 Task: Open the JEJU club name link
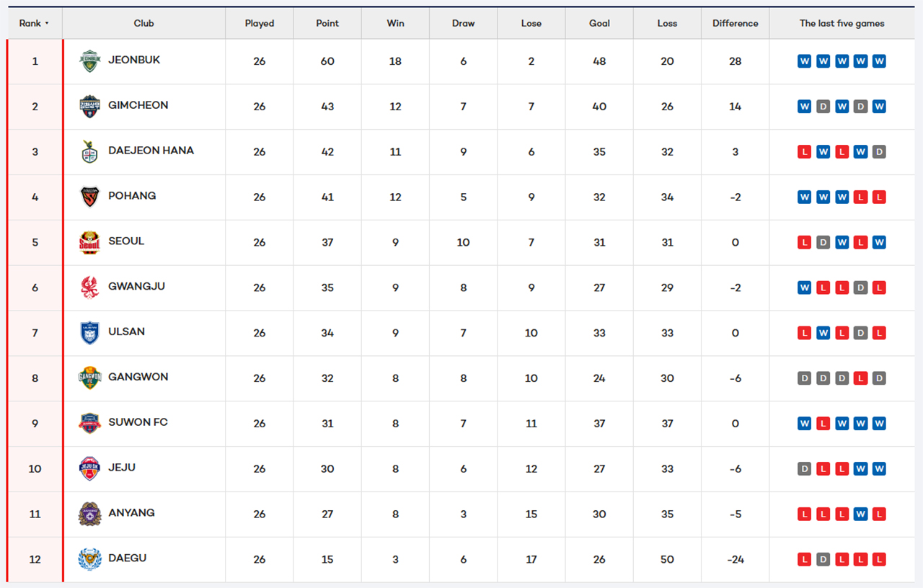tap(122, 468)
